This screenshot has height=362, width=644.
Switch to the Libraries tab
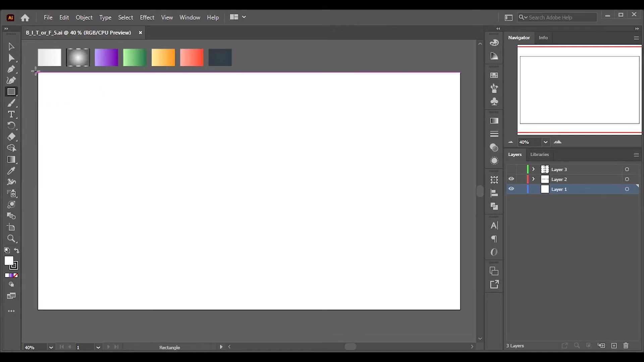(x=539, y=155)
